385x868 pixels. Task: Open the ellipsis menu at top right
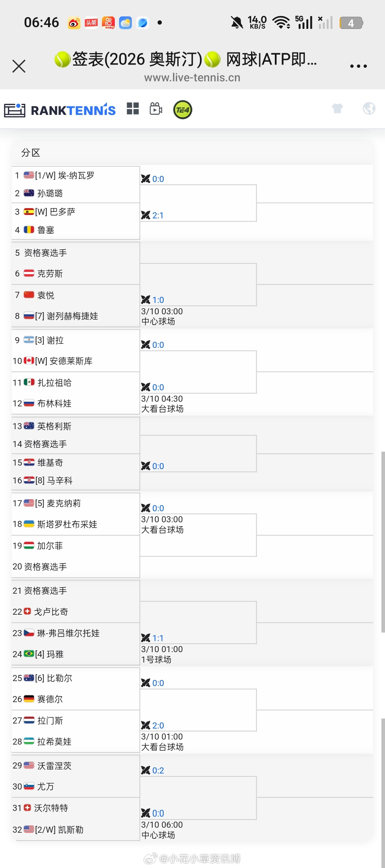tap(359, 66)
